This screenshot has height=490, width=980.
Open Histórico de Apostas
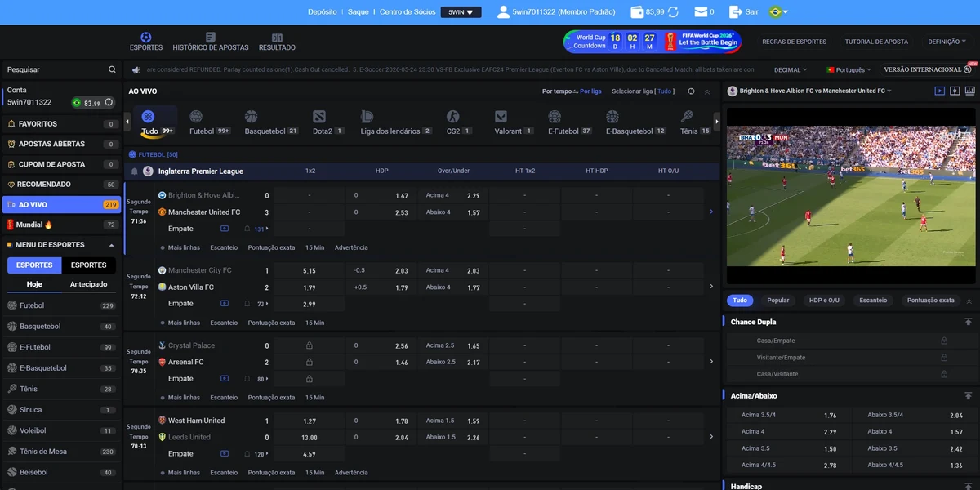click(211, 42)
